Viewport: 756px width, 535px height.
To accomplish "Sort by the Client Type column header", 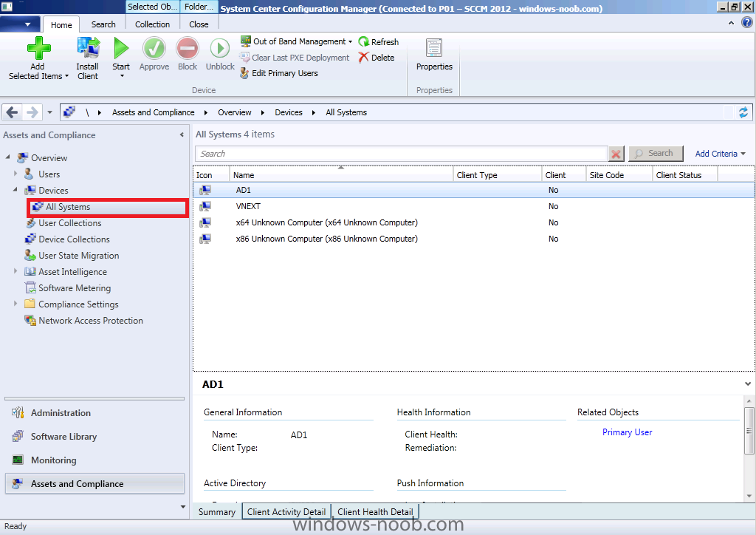I will pyautogui.click(x=498, y=175).
